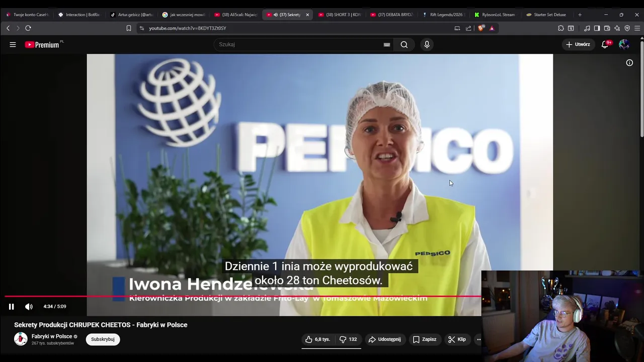
Task: Click the 267 tys. subskrybentów text
Action: (x=53, y=343)
